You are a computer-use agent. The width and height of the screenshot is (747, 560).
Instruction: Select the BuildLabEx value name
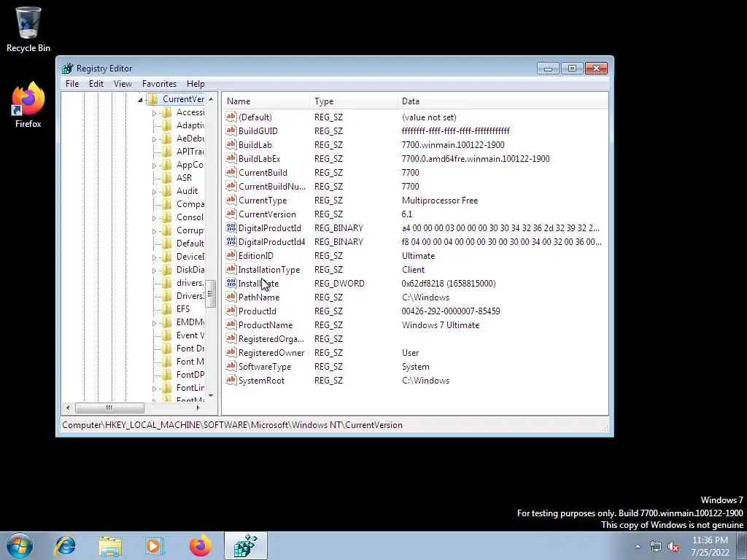point(260,158)
